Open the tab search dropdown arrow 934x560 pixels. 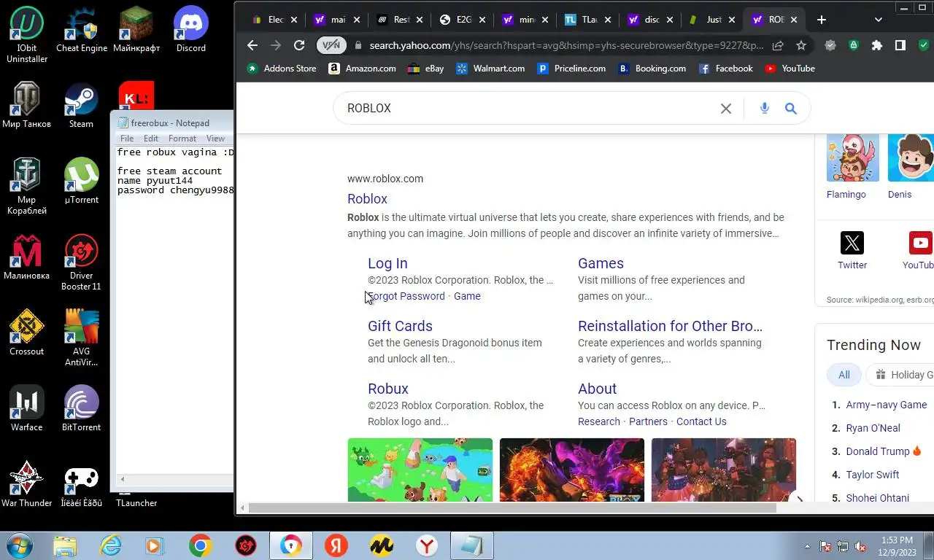coord(879,20)
